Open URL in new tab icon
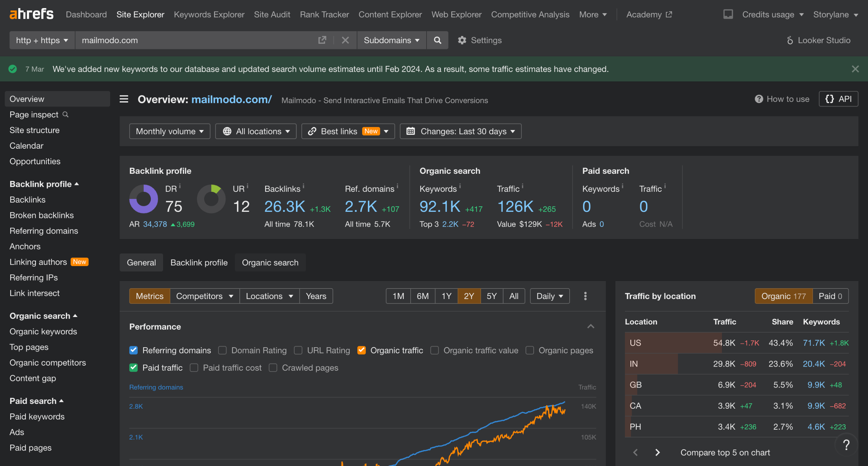 click(x=322, y=40)
